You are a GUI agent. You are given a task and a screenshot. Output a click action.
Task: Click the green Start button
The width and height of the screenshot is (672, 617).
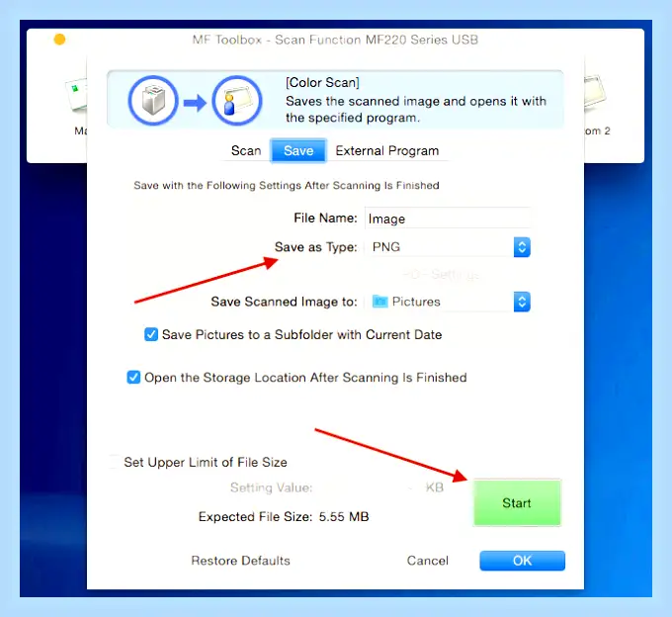tap(517, 502)
